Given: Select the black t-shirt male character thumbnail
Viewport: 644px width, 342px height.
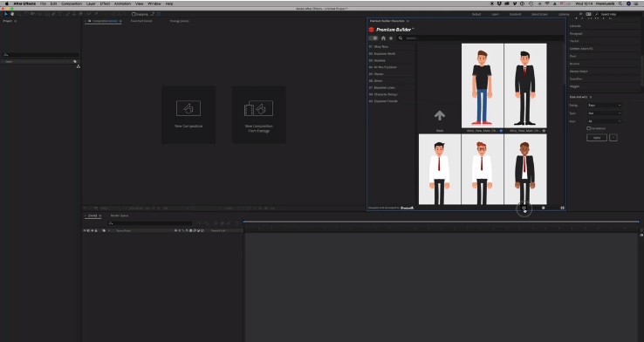Looking at the screenshot, I should tap(483, 85).
